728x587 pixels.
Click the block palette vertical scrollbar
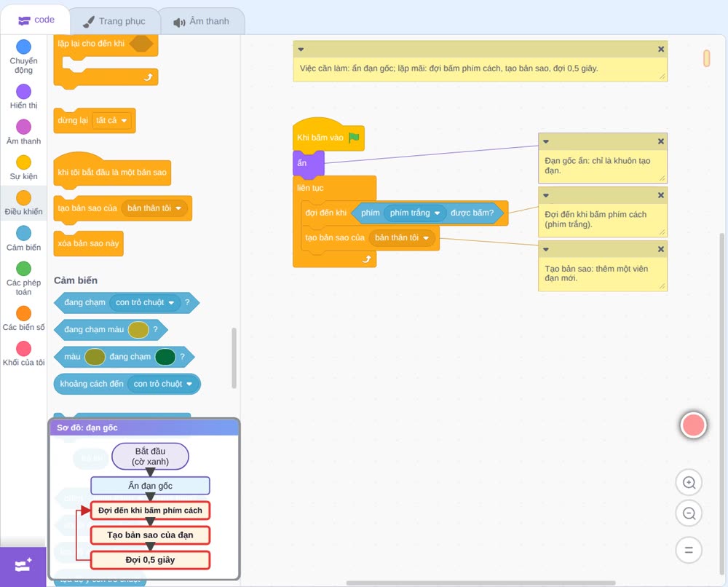(234, 358)
